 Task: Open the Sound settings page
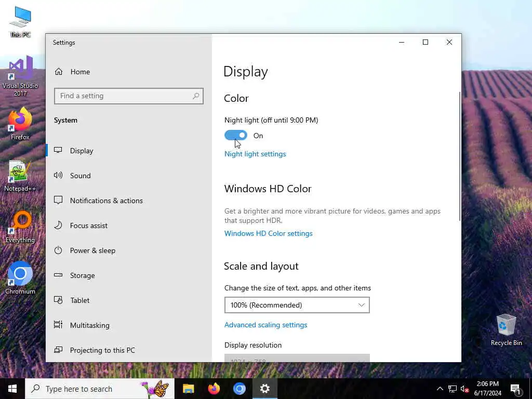pyautogui.click(x=80, y=176)
